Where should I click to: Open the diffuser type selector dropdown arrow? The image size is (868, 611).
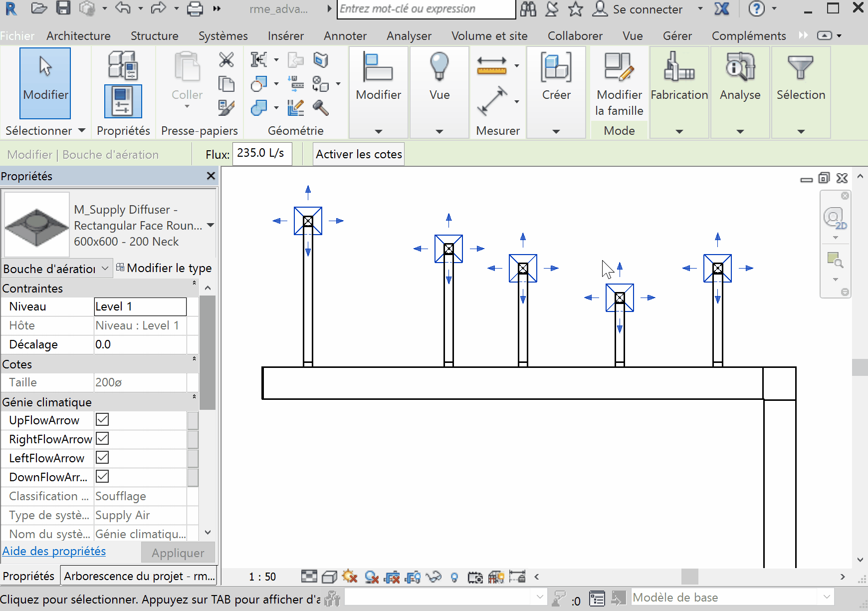coord(211,225)
